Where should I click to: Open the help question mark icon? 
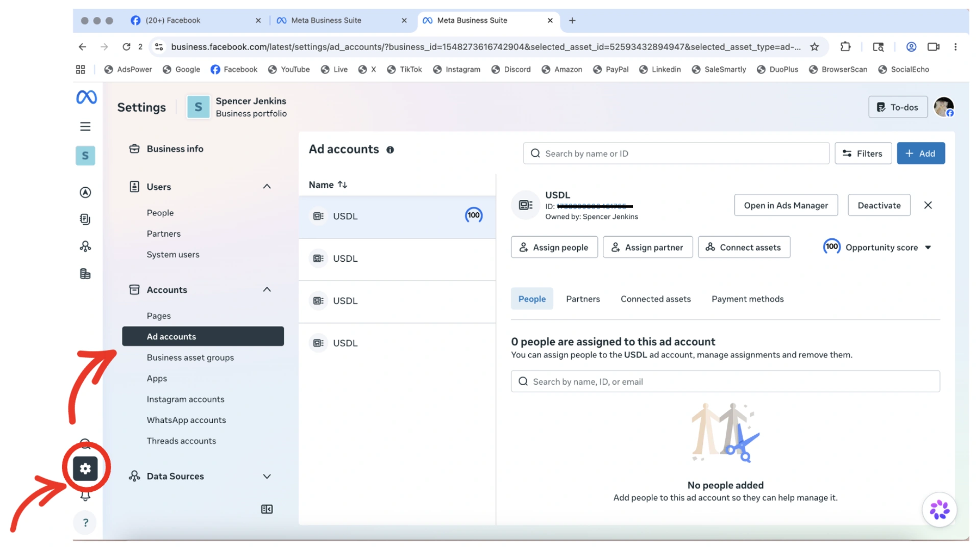(x=85, y=523)
